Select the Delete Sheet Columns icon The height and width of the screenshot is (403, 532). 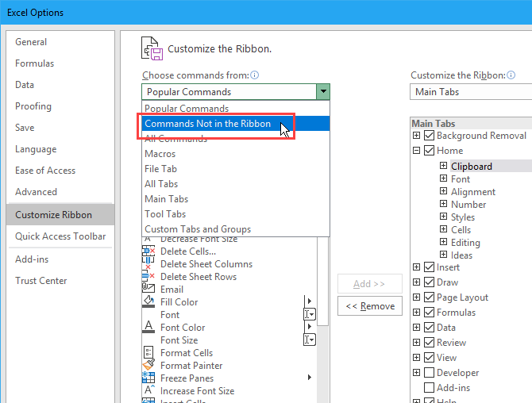(148, 264)
